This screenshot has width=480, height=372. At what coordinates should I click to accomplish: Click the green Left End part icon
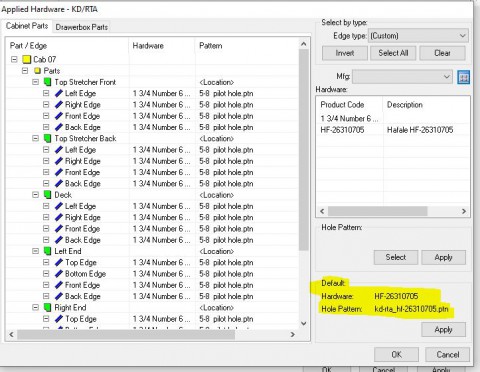click(x=48, y=251)
